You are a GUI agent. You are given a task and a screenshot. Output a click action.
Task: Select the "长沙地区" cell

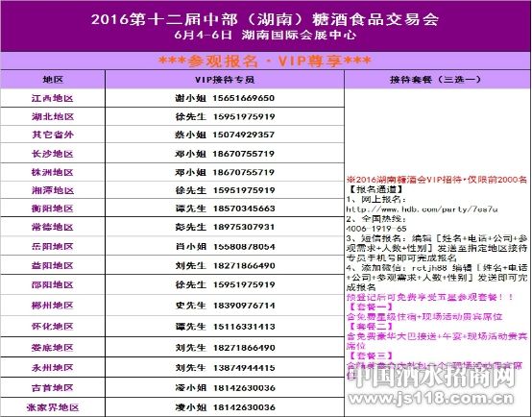[x=53, y=154]
